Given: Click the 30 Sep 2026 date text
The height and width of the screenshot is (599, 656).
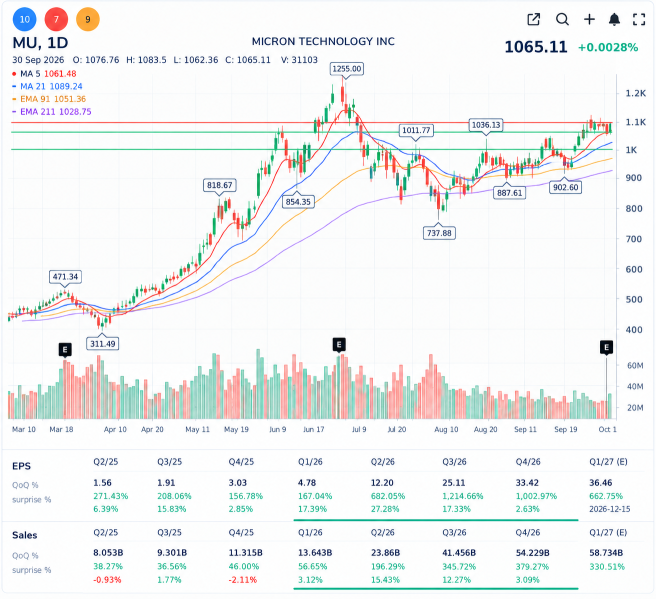Looking at the screenshot, I should [38, 60].
